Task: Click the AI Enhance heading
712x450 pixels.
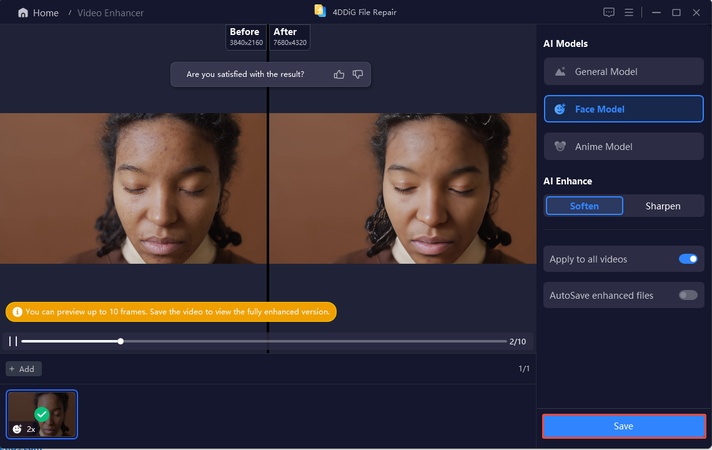Action: pyautogui.click(x=568, y=181)
